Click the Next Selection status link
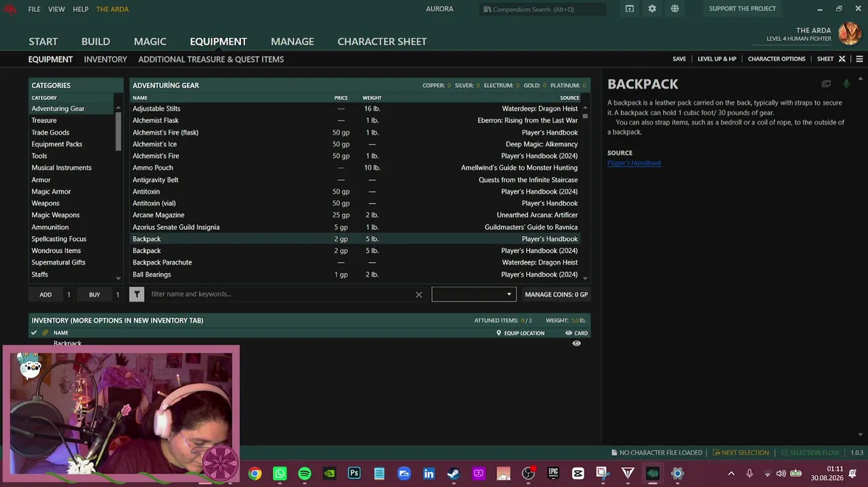Image resolution: width=868 pixels, height=487 pixels. [741, 453]
